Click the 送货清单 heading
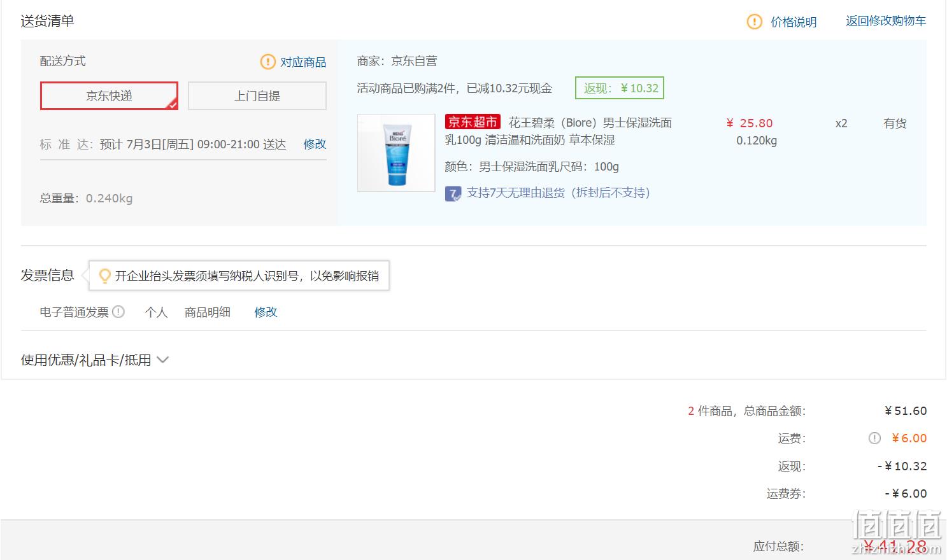Screen dimensions: 947x560 pos(48,21)
